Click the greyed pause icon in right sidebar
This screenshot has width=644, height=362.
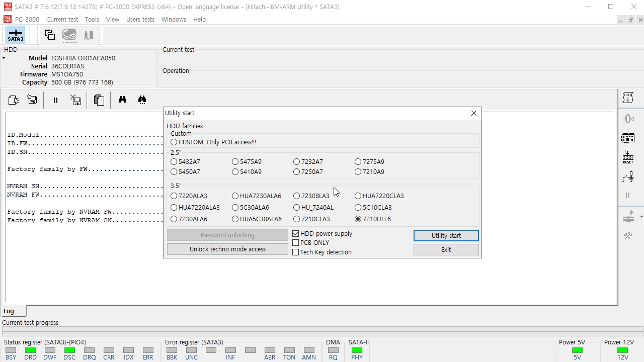[x=627, y=196]
